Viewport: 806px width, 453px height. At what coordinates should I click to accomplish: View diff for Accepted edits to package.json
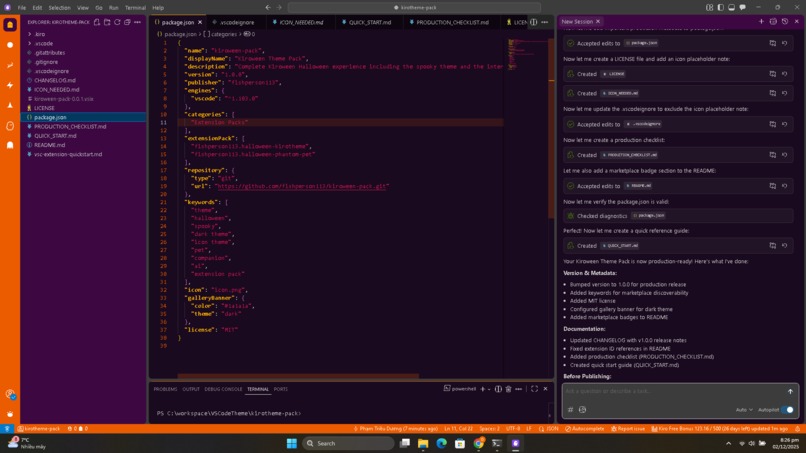tap(773, 43)
